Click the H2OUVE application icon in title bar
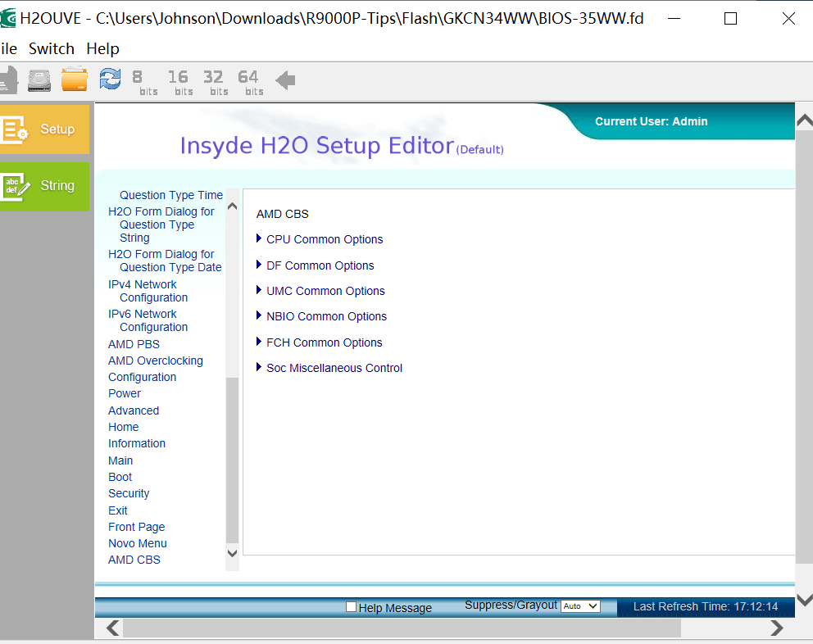 7,19
